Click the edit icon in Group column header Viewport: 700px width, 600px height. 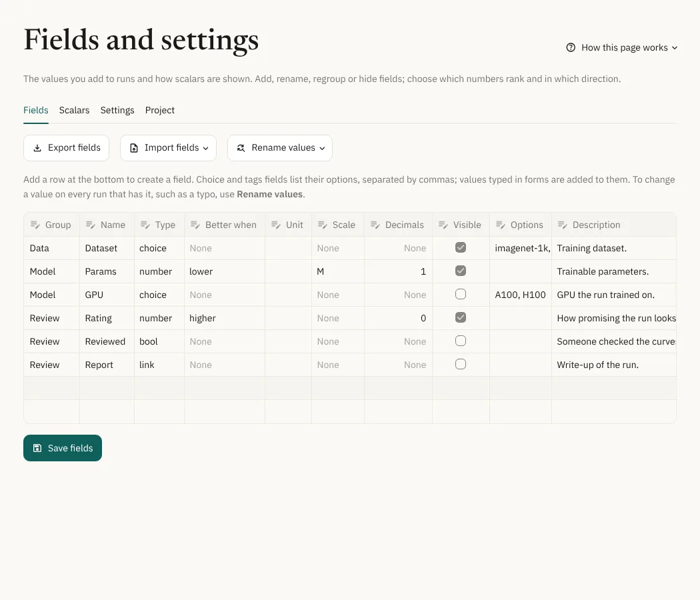pyautogui.click(x=35, y=225)
